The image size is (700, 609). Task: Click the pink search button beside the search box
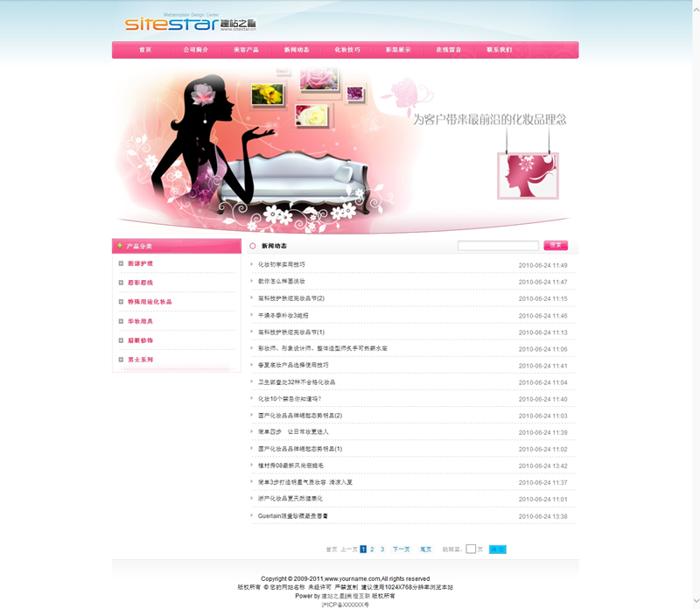556,245
